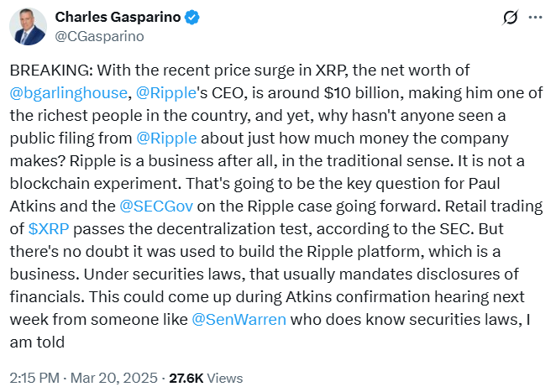
Task: Click the 'Views' label beside 27.6K
Action: [225, 379]
